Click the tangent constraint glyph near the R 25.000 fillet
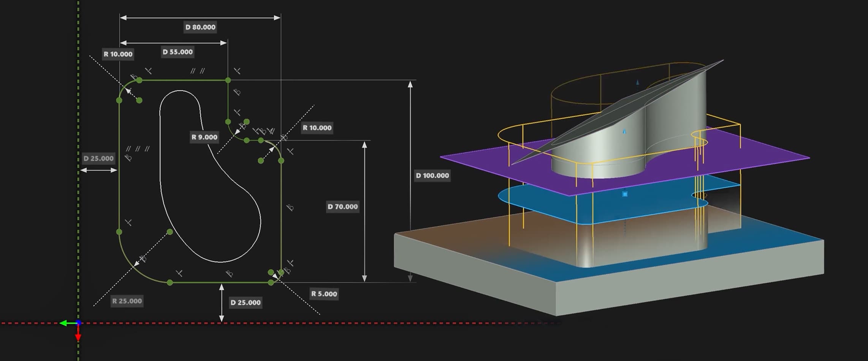Viewport: 868px width, 361px height. tap(143, 259)
